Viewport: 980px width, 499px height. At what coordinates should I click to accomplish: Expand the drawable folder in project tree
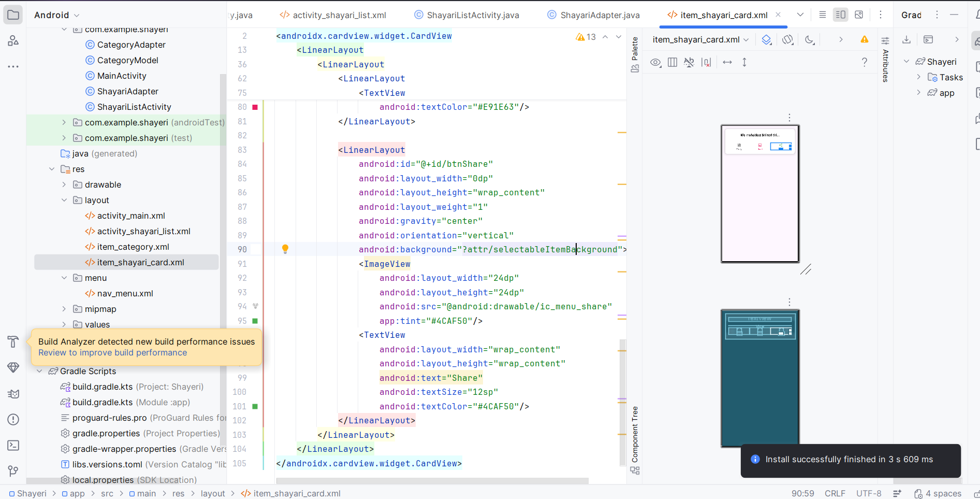click(64, 184)
